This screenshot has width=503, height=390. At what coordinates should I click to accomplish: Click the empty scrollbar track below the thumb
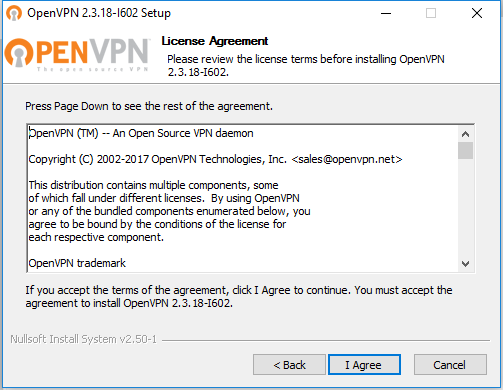pos(466,208)
